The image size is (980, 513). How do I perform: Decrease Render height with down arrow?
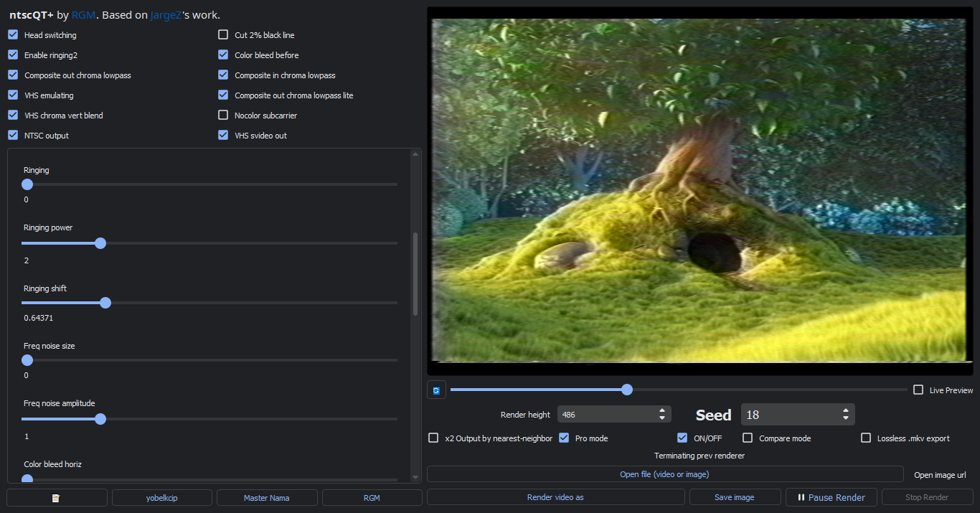pos(662,418)
